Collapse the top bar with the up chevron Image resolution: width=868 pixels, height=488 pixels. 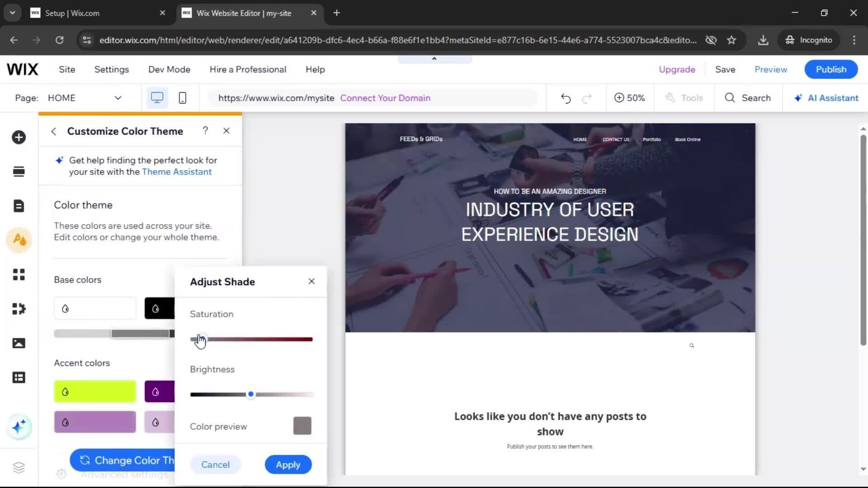click(434, 59)
